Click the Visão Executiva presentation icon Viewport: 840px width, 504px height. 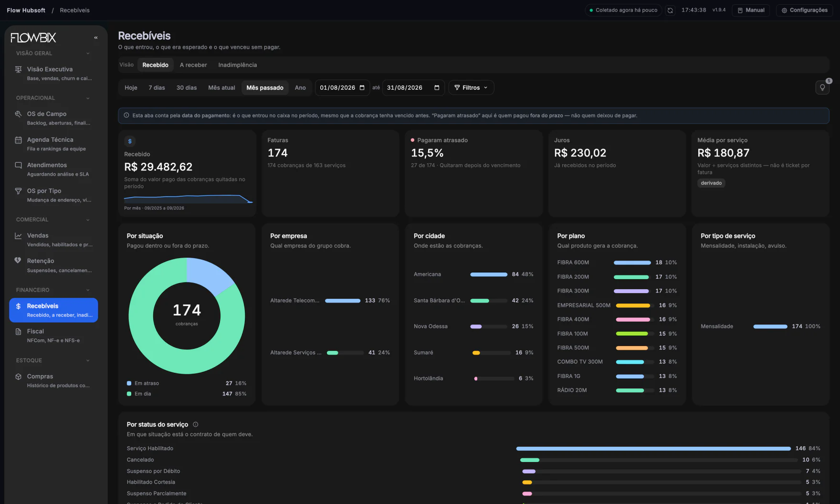[18, 69]
